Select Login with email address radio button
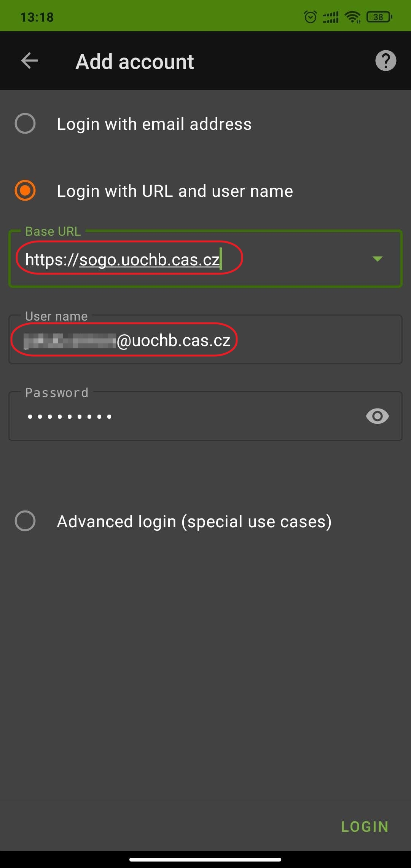Viewport: 411px width, 868px height. point(25,123)
